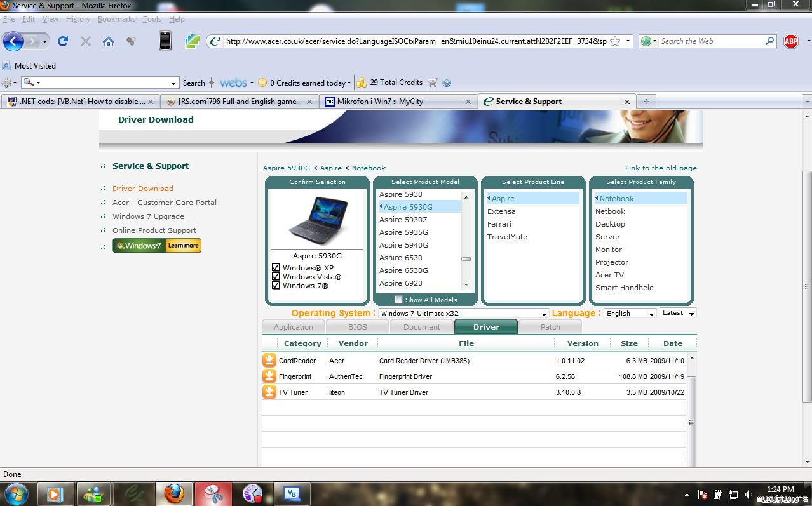Switch to the BIOS tab
The image size is (812, 506).
tap(358, 327)
